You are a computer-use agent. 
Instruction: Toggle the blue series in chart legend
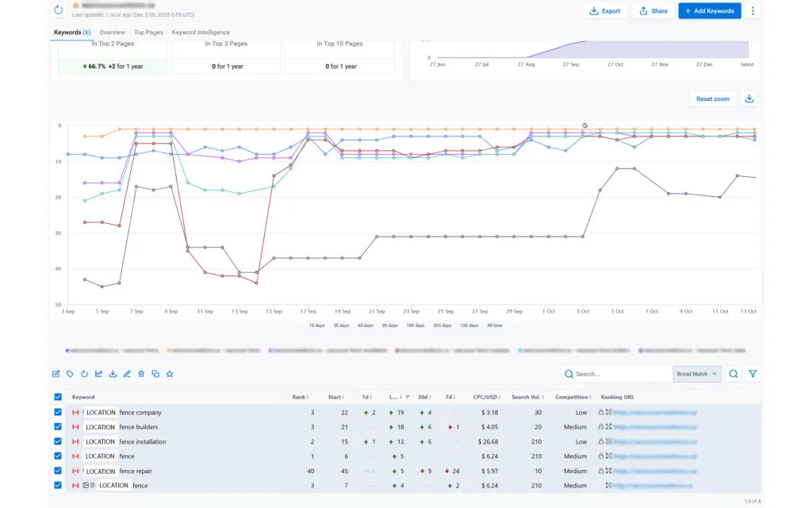click(112, 350)
